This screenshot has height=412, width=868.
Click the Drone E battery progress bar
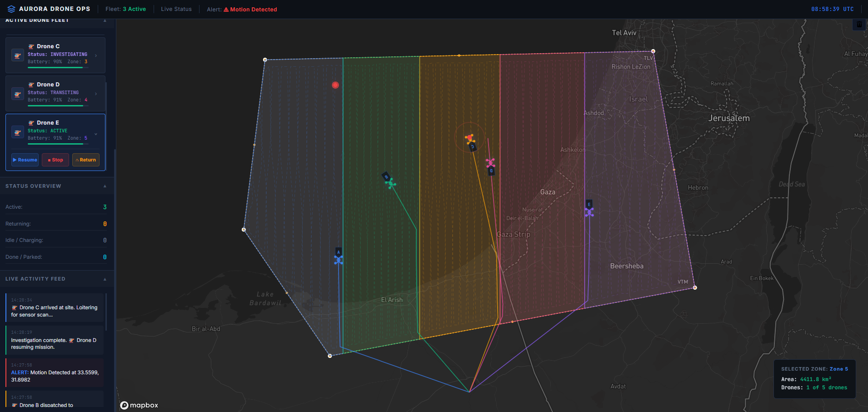point(58,144)
